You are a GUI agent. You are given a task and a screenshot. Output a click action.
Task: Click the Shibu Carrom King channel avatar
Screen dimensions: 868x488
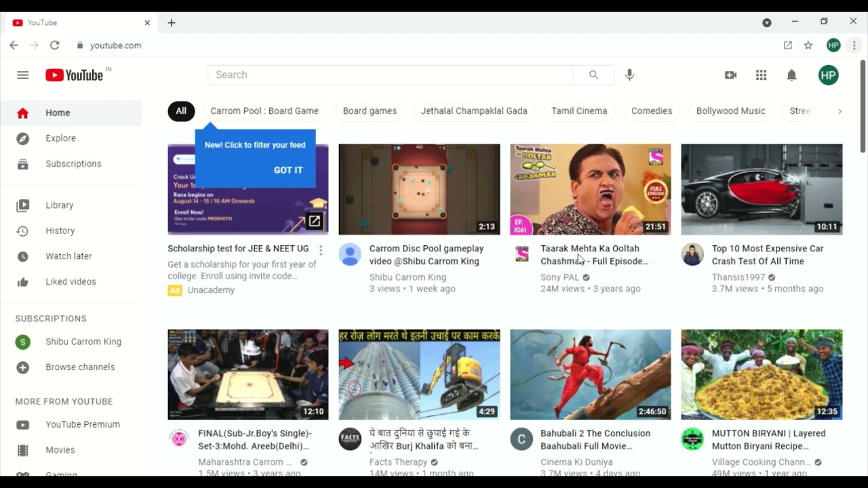350,254
